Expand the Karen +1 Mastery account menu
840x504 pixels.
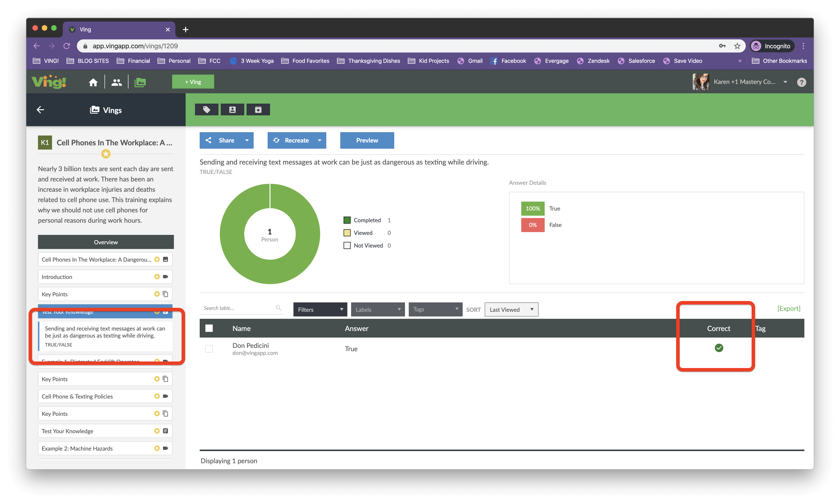[x=785, y=82]
